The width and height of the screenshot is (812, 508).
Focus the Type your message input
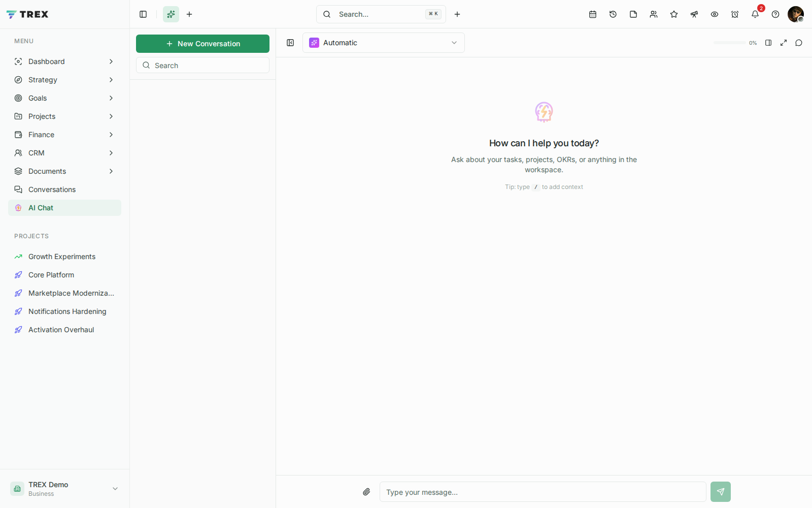543,492
